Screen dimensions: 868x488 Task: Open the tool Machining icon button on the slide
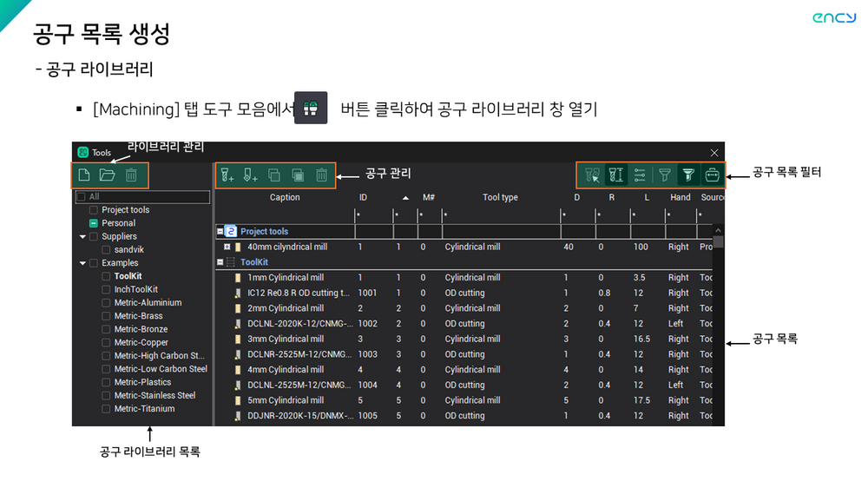point(311,109)
